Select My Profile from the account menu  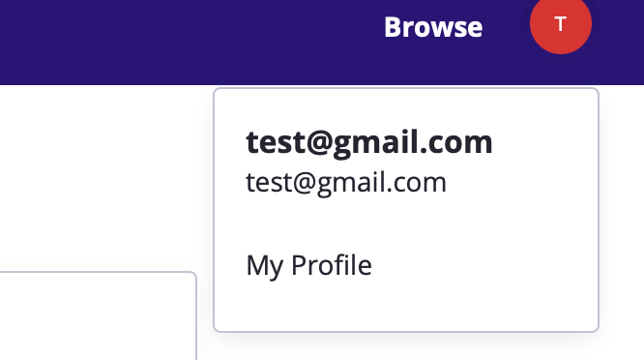(308, 265)
